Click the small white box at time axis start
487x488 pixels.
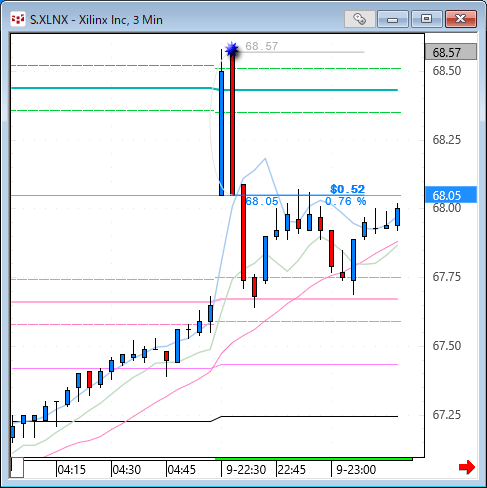point(17,468)
